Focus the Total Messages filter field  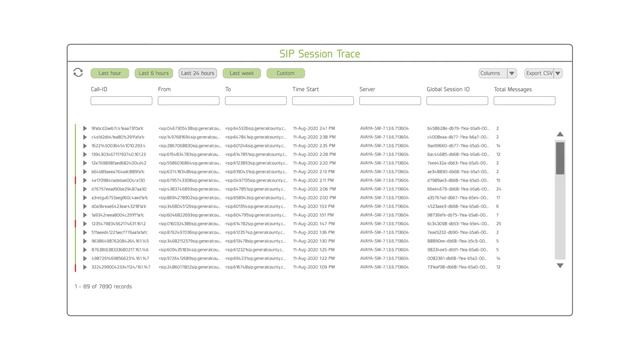tap(524, 100)
